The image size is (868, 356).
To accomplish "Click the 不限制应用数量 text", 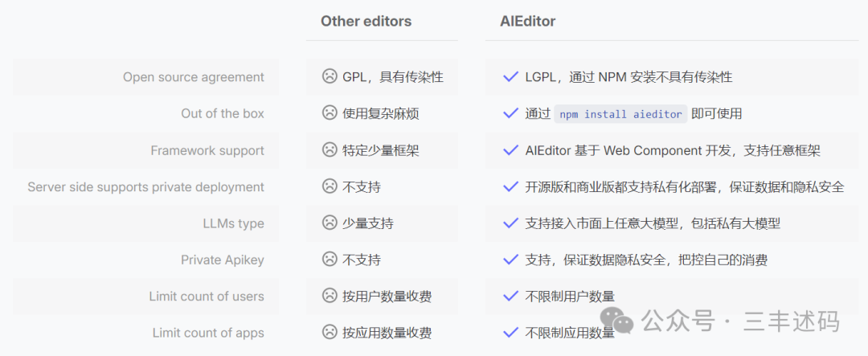I will pos(570,333).
